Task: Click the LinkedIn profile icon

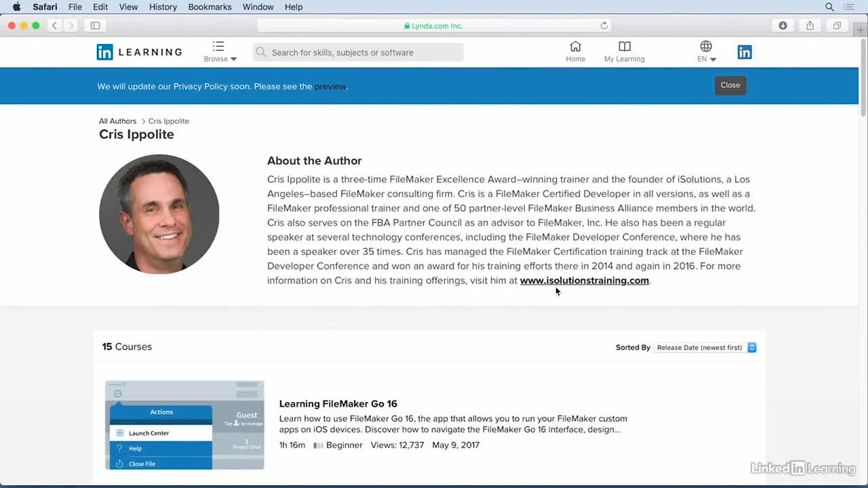Action: 745,52
